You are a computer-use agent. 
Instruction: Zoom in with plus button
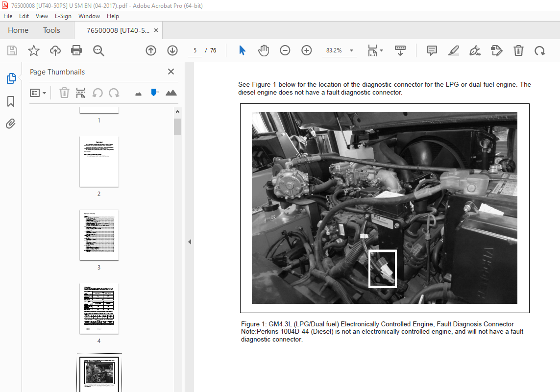coord(306,50)
